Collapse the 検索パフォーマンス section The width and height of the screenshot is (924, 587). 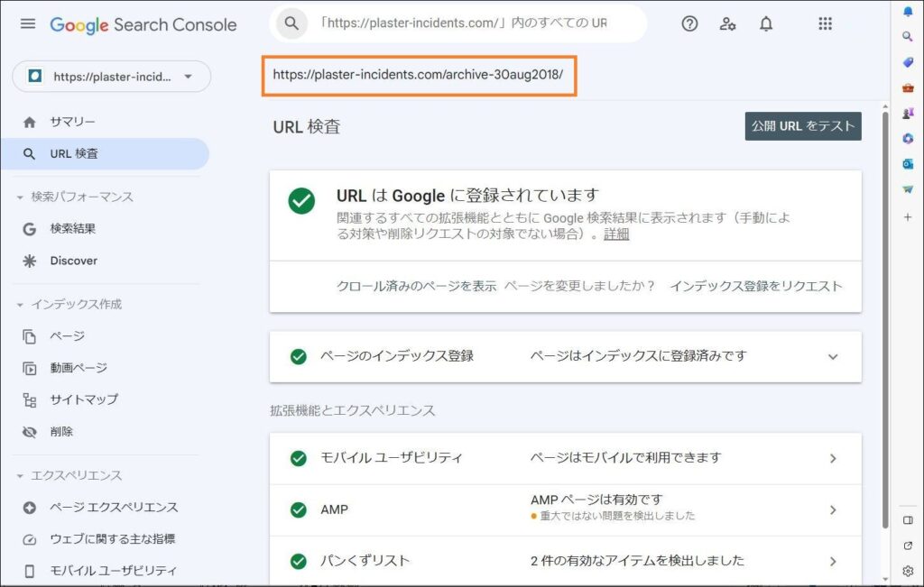[x=20, y=197]
